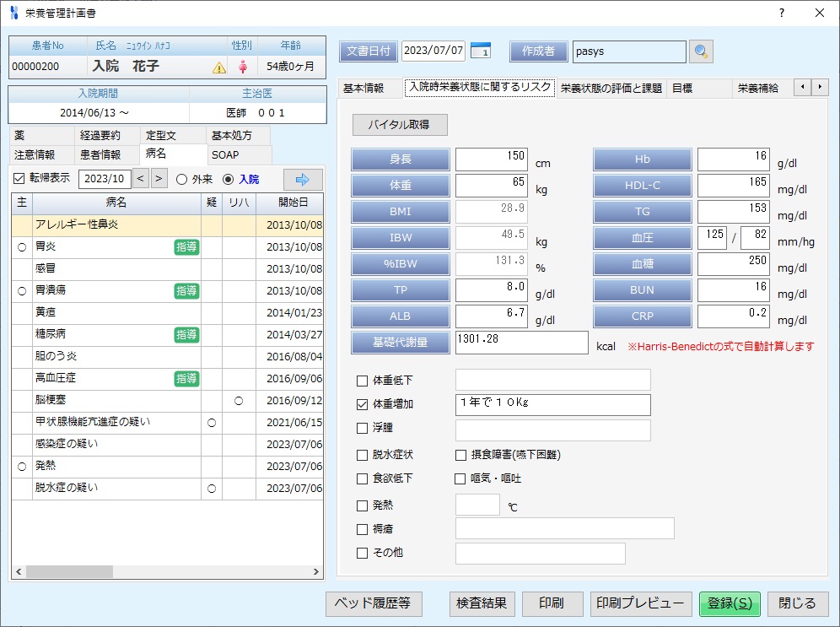The width and height of the screenshot is (840, 627).
Task: Uncheck the 転帰表示 checkbox
Action: 18,179
